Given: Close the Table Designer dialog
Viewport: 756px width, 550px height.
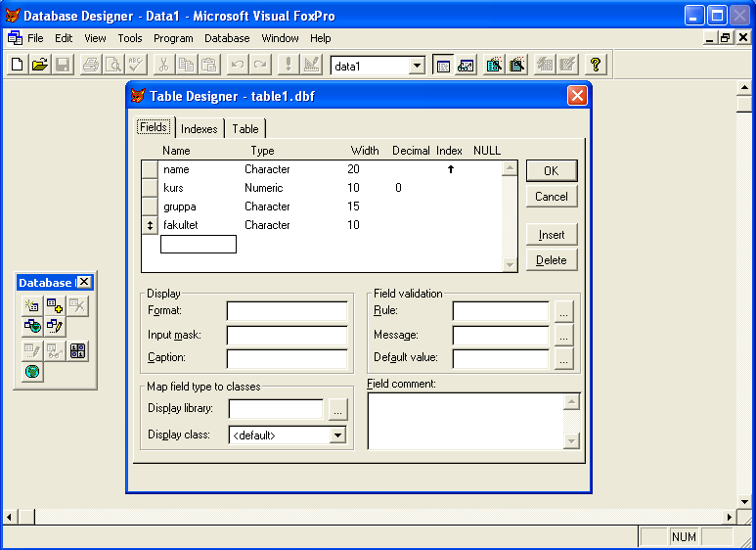Looking at the screenshot, I should tap(577, 96).
